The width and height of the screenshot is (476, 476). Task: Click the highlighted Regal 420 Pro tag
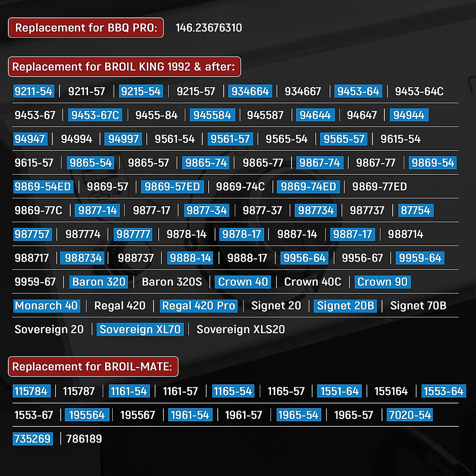click(x=198, y=306)
